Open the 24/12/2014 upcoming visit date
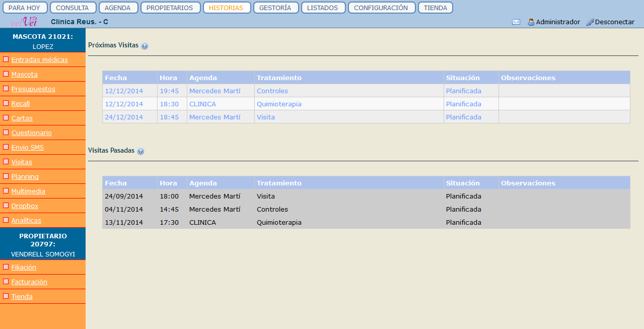The width and height of the screenshot is (644, 329). pos(124,117)
